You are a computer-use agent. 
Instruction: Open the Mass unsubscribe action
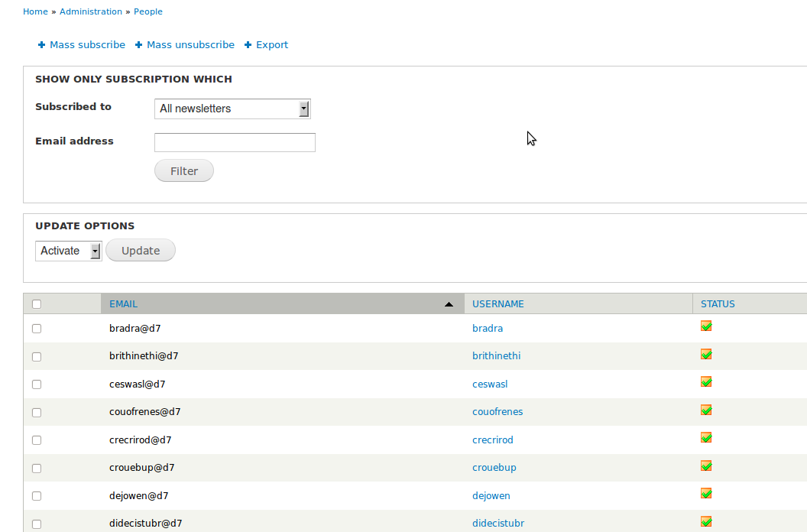click(x=190, y=45)
